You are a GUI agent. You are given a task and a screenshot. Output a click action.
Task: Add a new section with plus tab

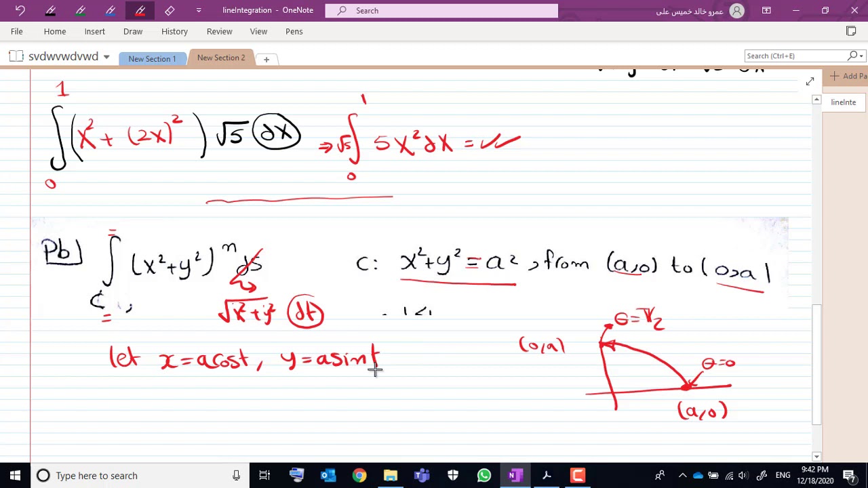pos(267,59)
